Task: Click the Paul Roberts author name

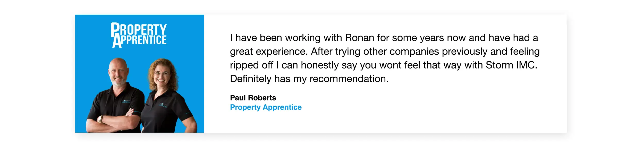Action: (x=253, y=98)
